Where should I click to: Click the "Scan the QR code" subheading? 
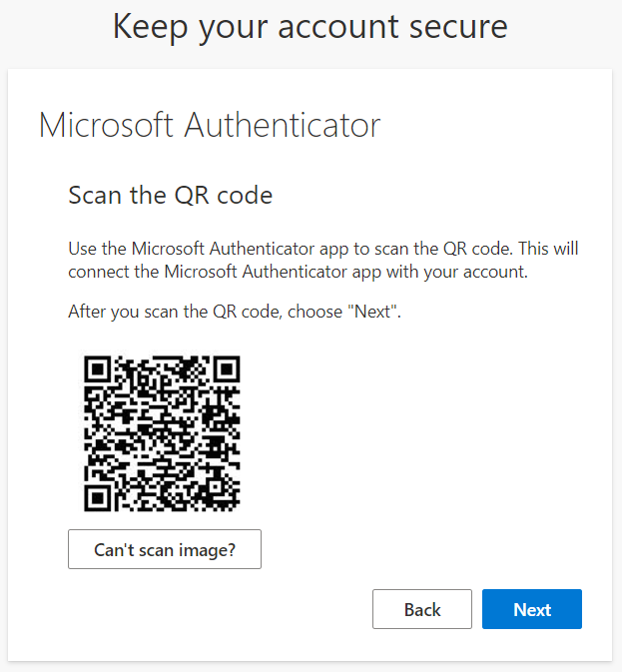coord(170,196)
